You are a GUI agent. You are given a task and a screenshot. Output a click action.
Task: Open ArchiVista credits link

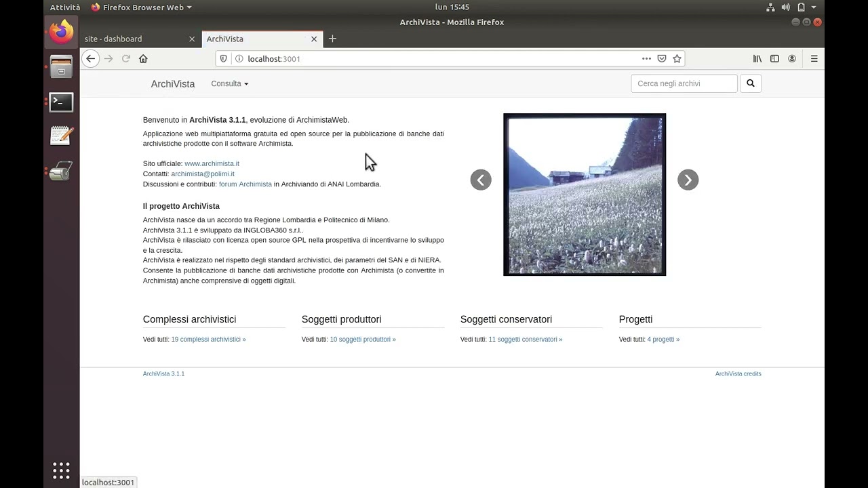point(738,373)
